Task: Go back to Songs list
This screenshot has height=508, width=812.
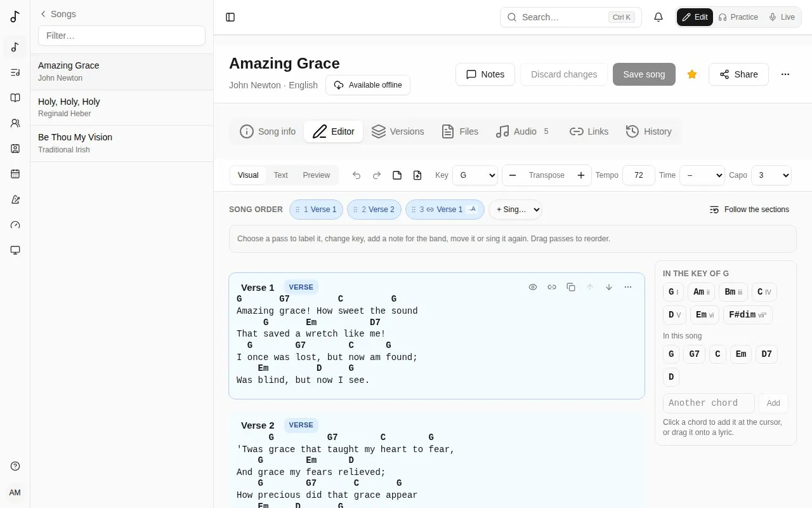Action: tap(58, 14)
